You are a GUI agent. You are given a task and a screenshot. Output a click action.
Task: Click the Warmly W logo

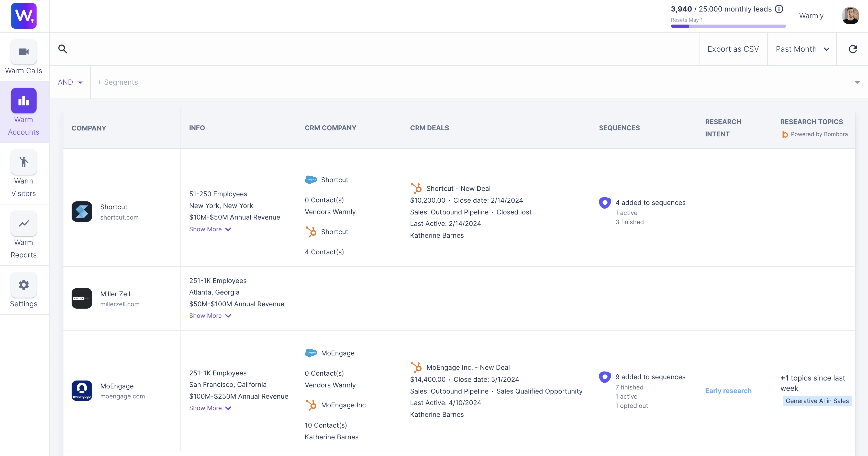point(24,16)
